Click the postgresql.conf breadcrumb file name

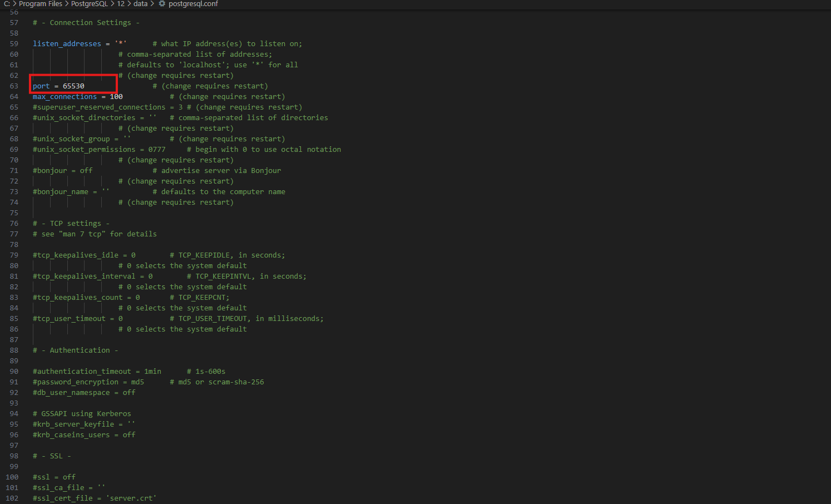[x=193, y=4]
